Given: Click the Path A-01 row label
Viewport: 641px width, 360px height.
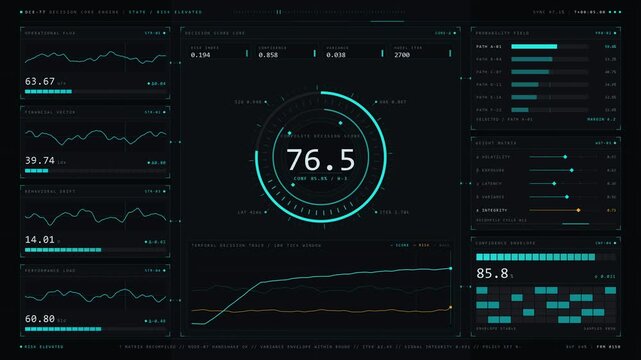Looking at the screenshot, I should click(x=489, y=47).
